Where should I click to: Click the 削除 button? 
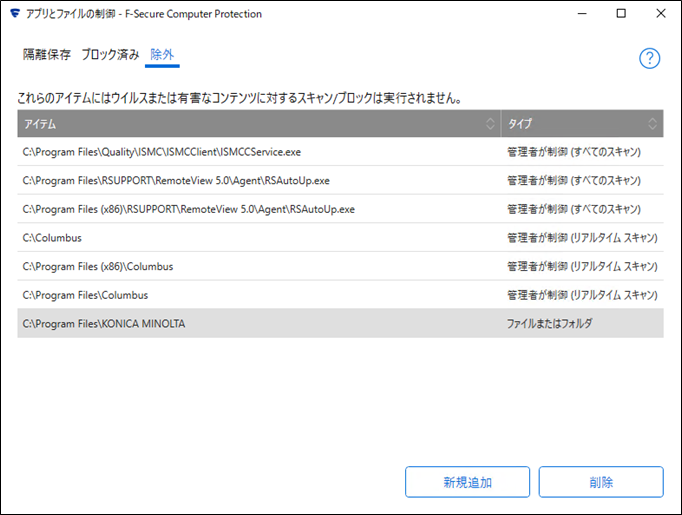601,482
